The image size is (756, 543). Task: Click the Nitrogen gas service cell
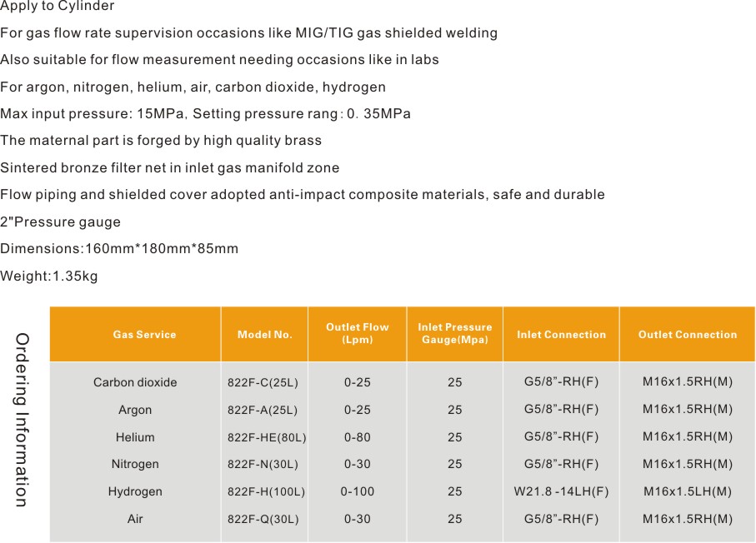pos(135,464)
